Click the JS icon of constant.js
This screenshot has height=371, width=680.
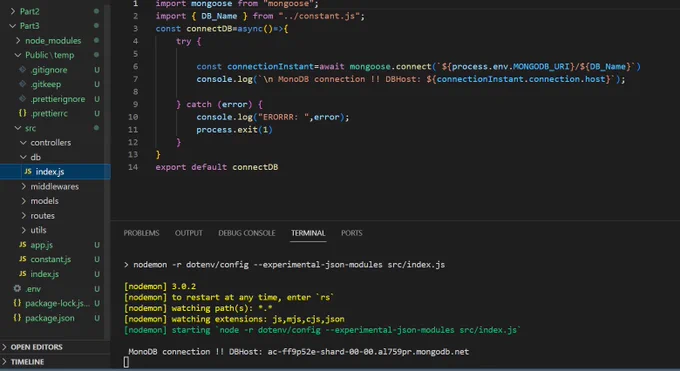point(23,259)
